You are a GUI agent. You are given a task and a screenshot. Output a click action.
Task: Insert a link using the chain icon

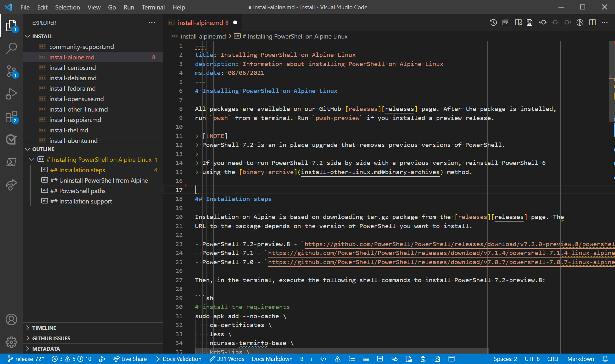(x=394, y=359)
